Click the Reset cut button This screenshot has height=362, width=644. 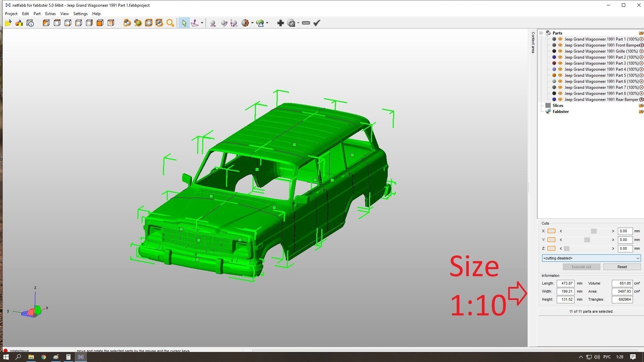(622, 267)
